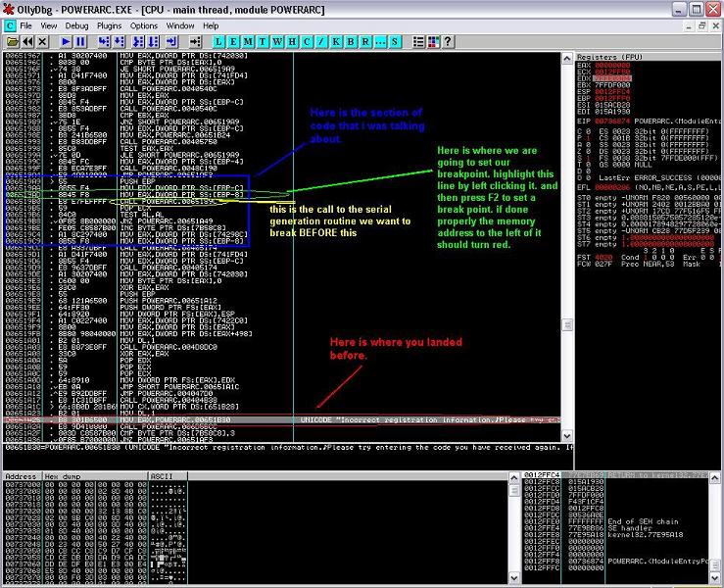This screenshot has height=588, width=724.
Task: Show the Patches window (/ button)
Action: pyautogui.click(x=321, y=42)
